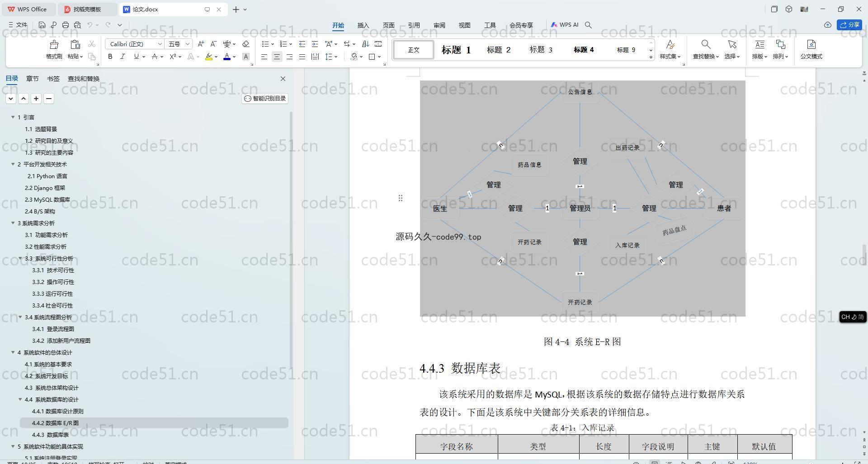Open the Review (审阅) ribbon tab
This screenshot has height=464, width=868.
pyautogui.click(x=439, y=25)
